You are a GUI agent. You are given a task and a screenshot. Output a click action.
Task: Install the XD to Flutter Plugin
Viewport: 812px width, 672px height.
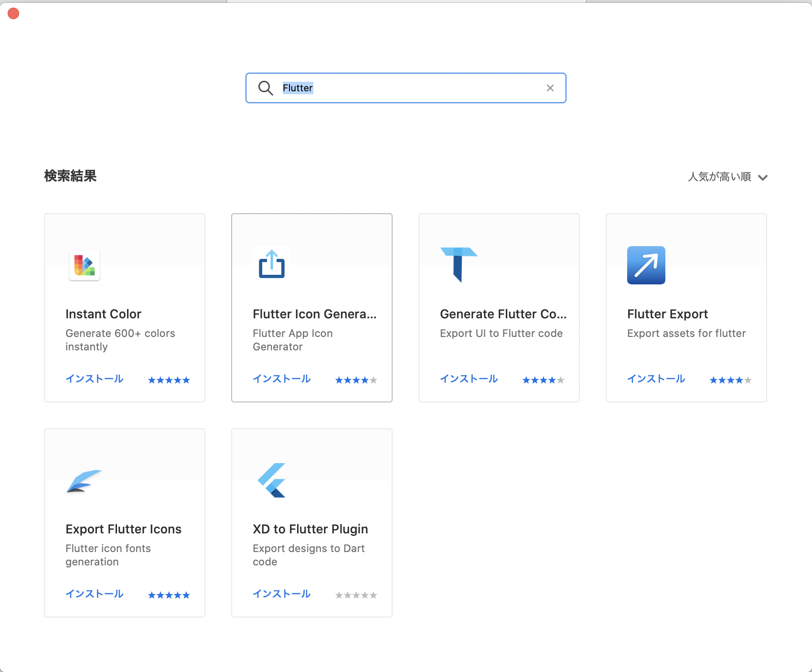(282, 594)
